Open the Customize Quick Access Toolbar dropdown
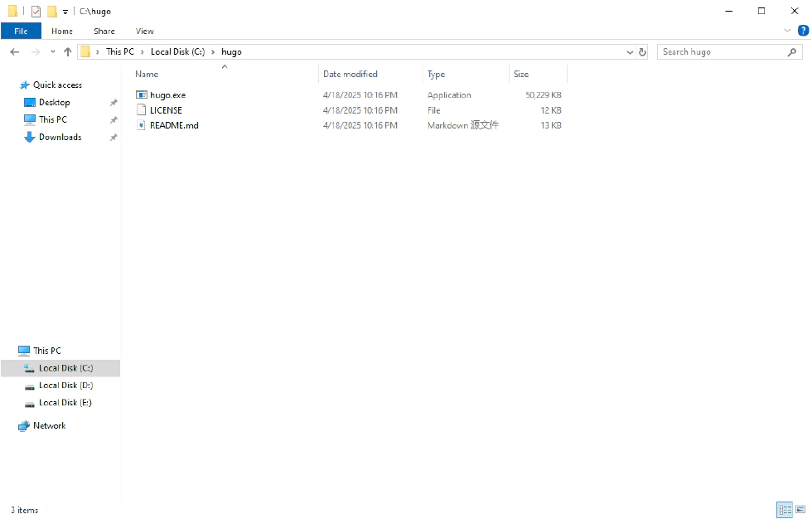The height and width of the screenshot is (519, 812). pyautogui.click(x=65, y=12)
